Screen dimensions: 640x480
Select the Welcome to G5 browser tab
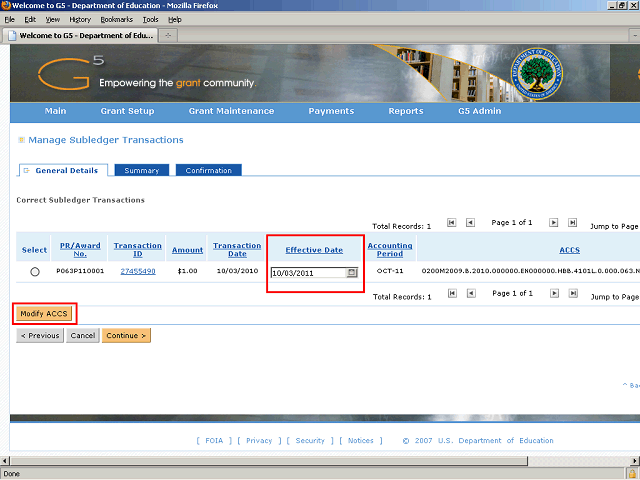click(x=80, y=36)
